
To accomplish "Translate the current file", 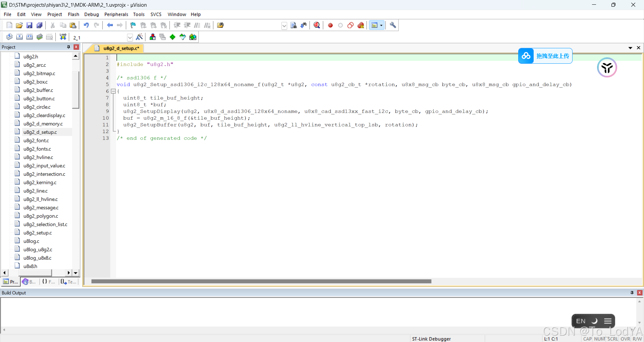I will point(9,37).
